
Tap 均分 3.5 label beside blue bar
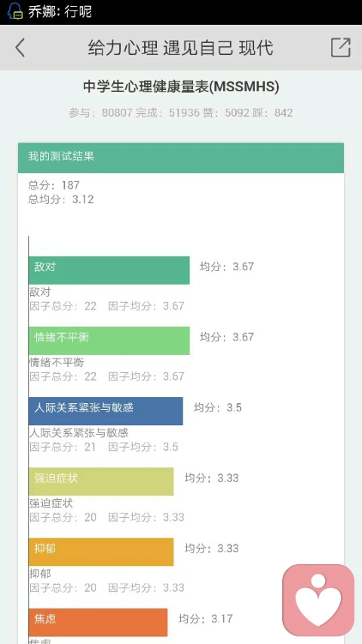point(217,408)
